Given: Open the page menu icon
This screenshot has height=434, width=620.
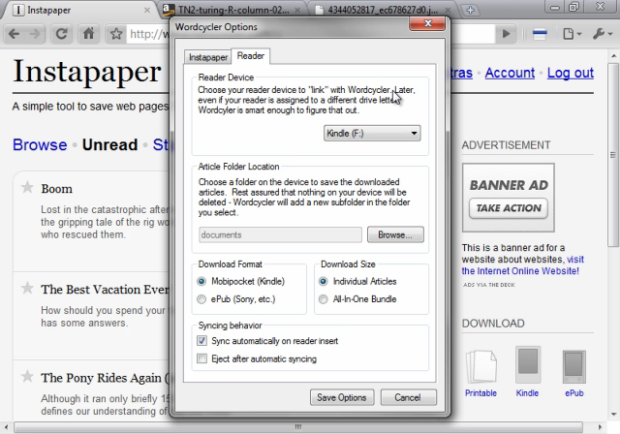Looking at the screenshot, I should [571, 34].
